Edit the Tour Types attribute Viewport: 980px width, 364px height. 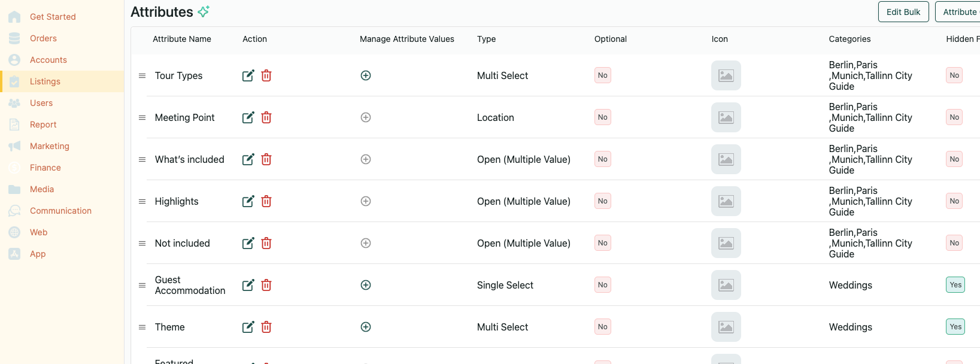click(x=248, y=75)
